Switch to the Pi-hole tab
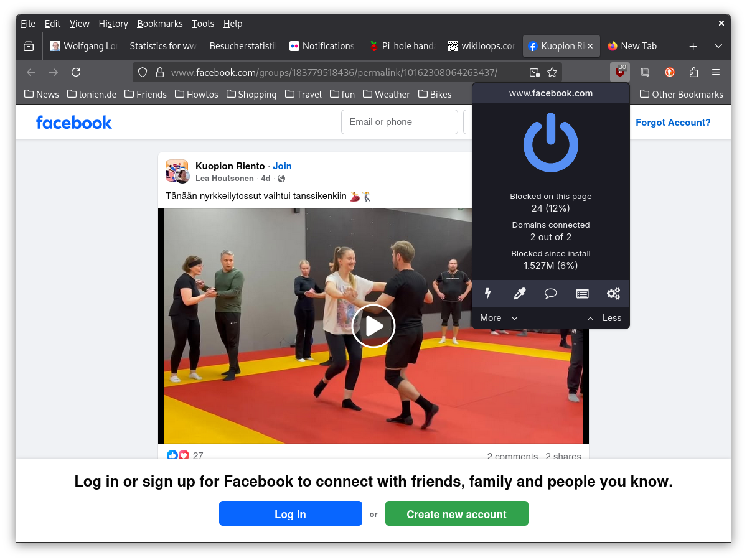747x560 pixels. click(402, 46)
